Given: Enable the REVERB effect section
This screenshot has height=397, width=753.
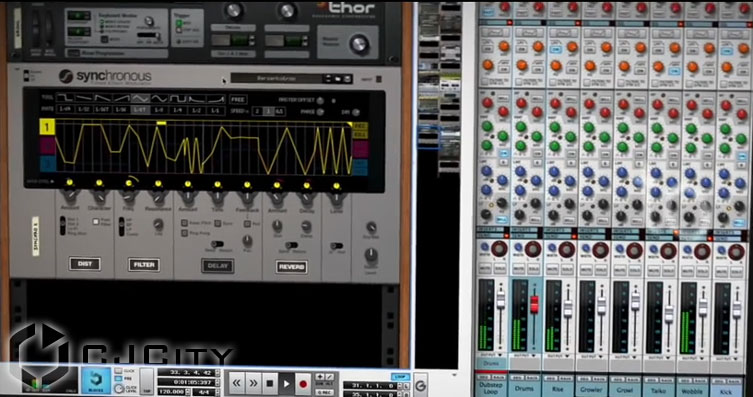Looking at the screenshot, I should pyautogui.click(x=291, y=267).
